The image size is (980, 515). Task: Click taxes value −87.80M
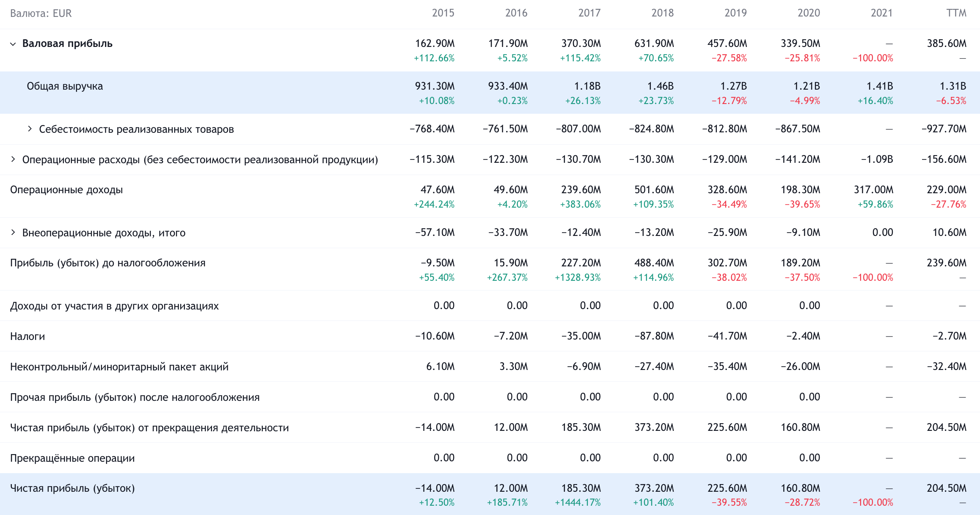point(654,336)
